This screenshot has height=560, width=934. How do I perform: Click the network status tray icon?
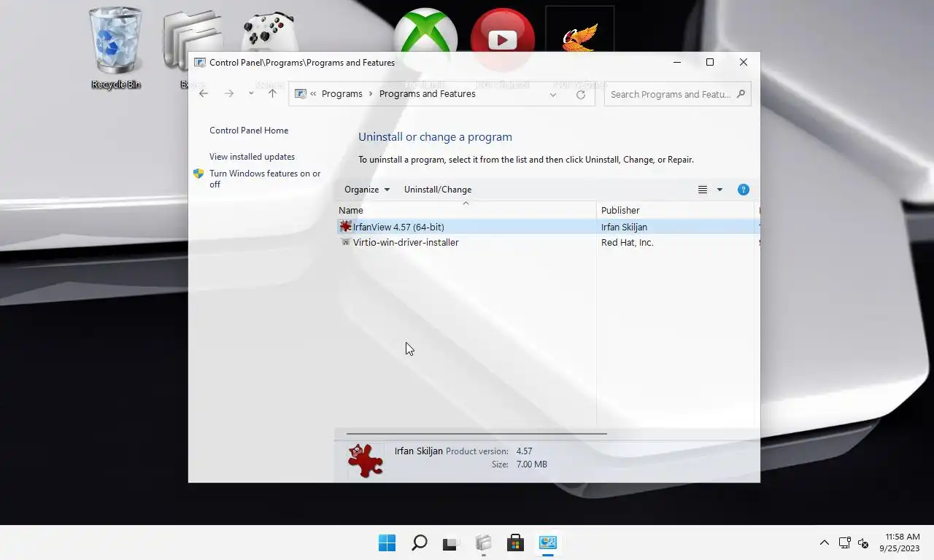click(x=844, y=542)
